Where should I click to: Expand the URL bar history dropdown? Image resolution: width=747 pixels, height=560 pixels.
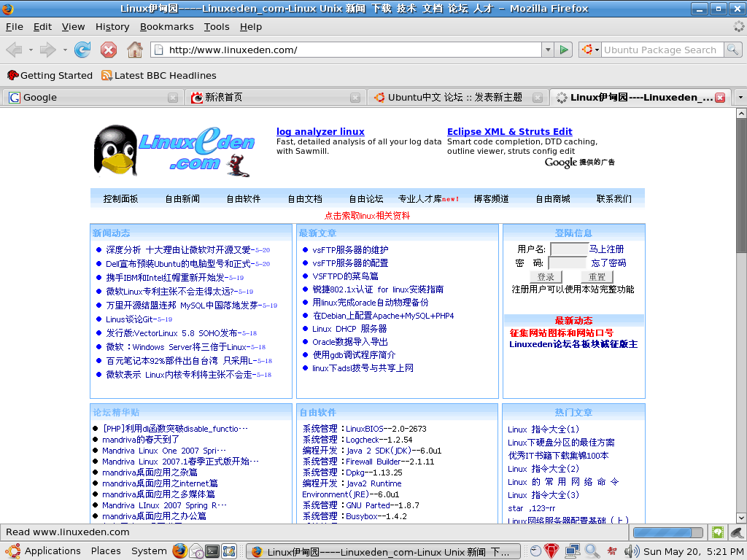point(548,50)
